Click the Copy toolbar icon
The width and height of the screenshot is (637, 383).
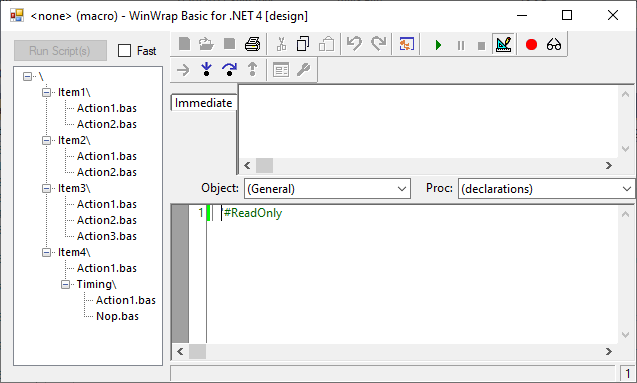tap(303, 44)
